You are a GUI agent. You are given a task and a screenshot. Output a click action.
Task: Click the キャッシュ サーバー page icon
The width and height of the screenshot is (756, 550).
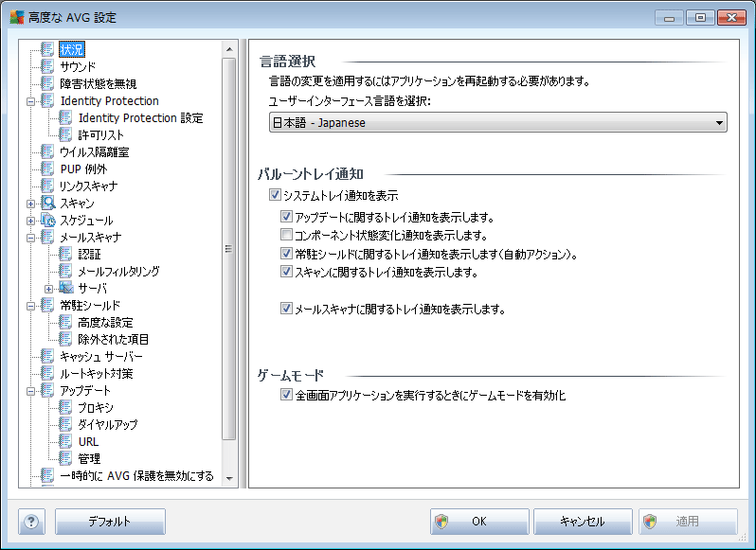[47, 356]
